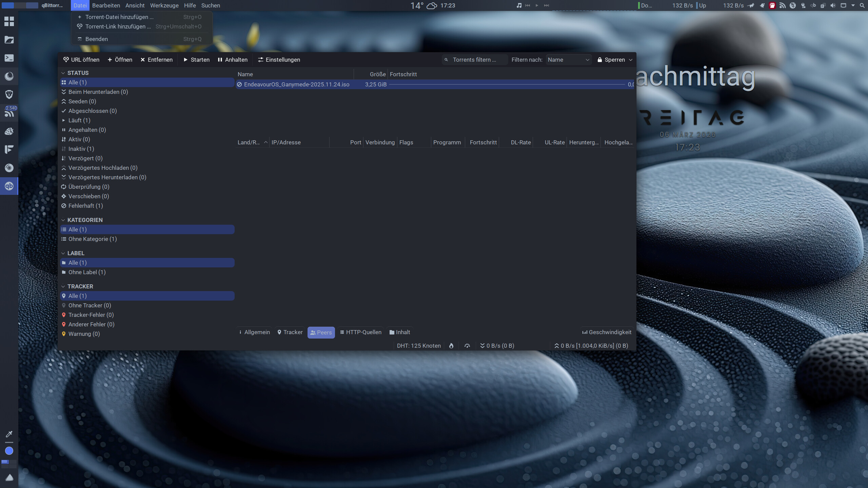Choose Torrent-Link hinzufügen menu entry

[118, 26]
